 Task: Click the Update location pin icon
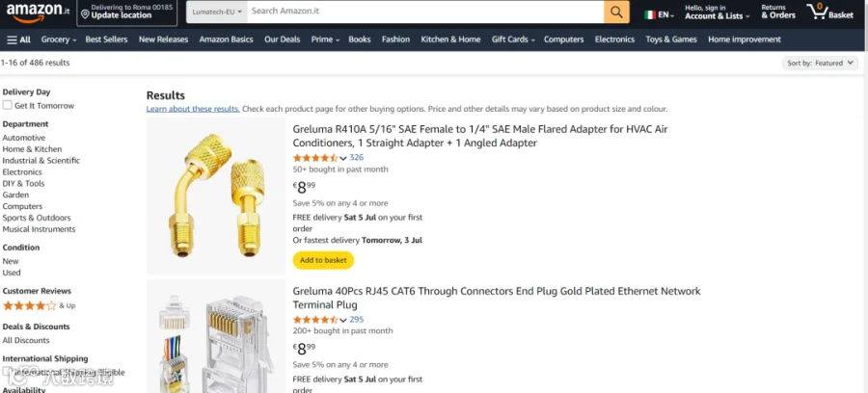(x=85, y=14)
